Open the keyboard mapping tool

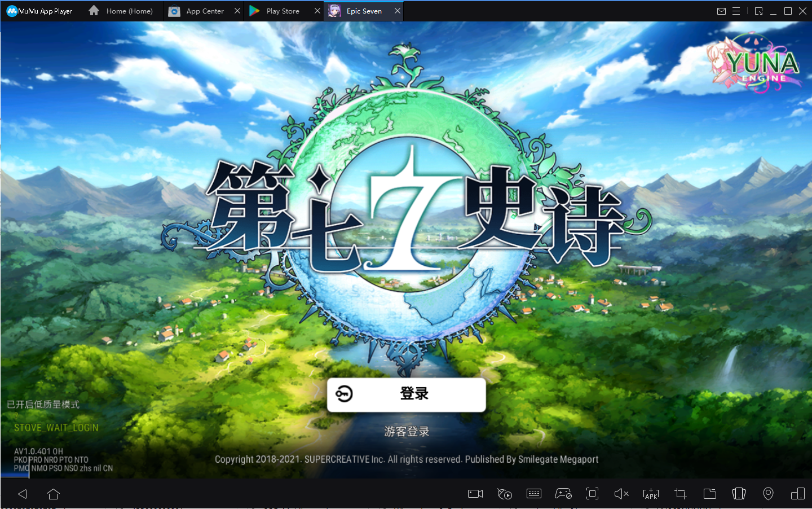tap(534, 494)
